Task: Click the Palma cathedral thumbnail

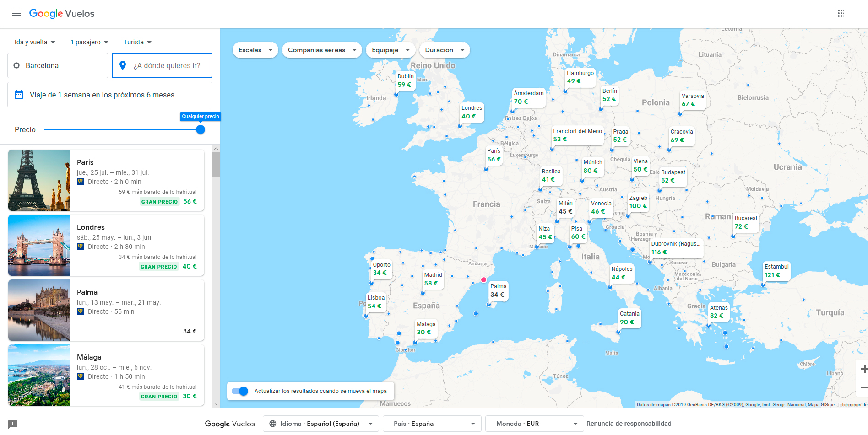Action: (39, 310)
